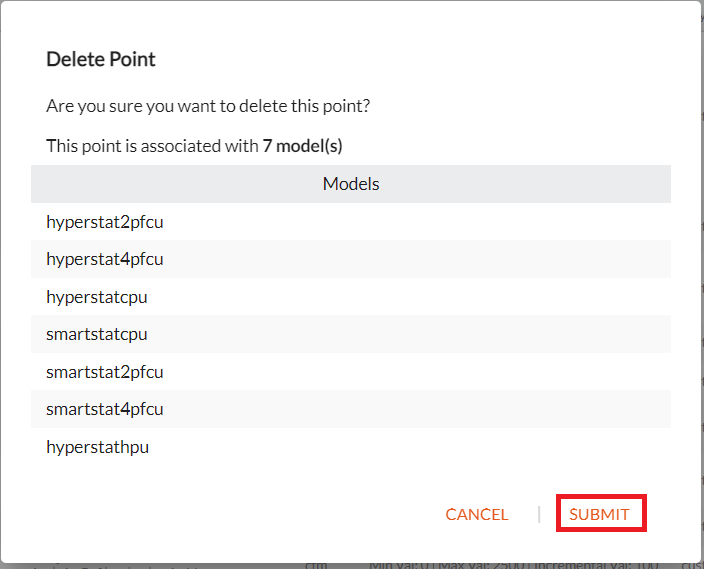
Task: Choose the smartstatcpu model row
Action: (x=351, y=334)
